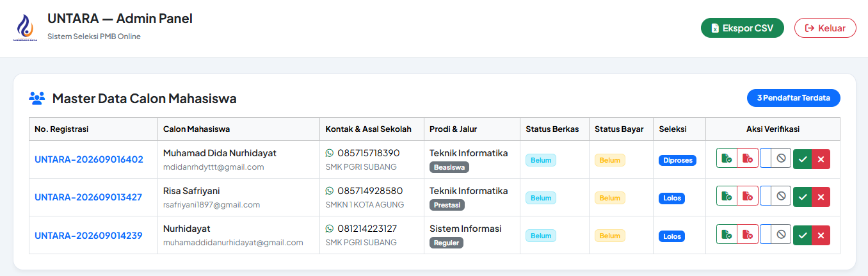This screenshot has height=276, width=868.
Task: Click blank blue-outlined button in UNTARA-202609014239 row
Action: (766, 235)
